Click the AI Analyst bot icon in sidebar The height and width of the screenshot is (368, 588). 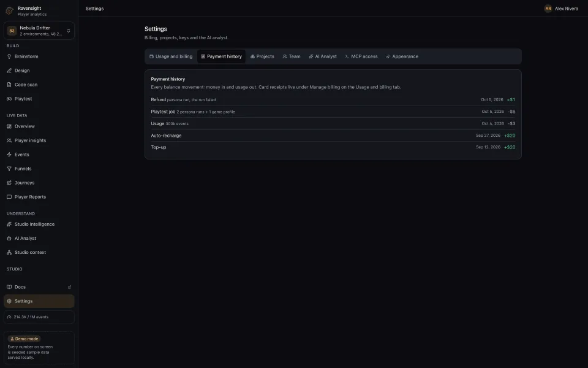[x=9, y=239]
